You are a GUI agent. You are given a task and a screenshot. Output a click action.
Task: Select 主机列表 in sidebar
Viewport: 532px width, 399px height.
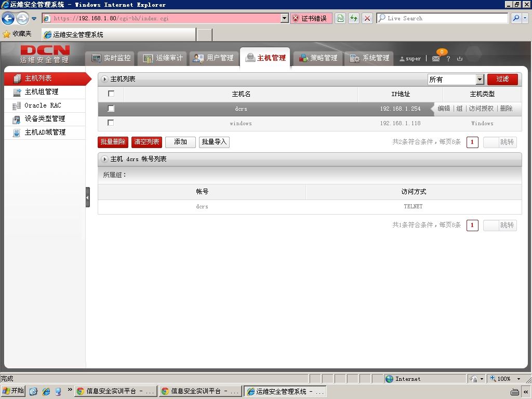click(47, 78)
